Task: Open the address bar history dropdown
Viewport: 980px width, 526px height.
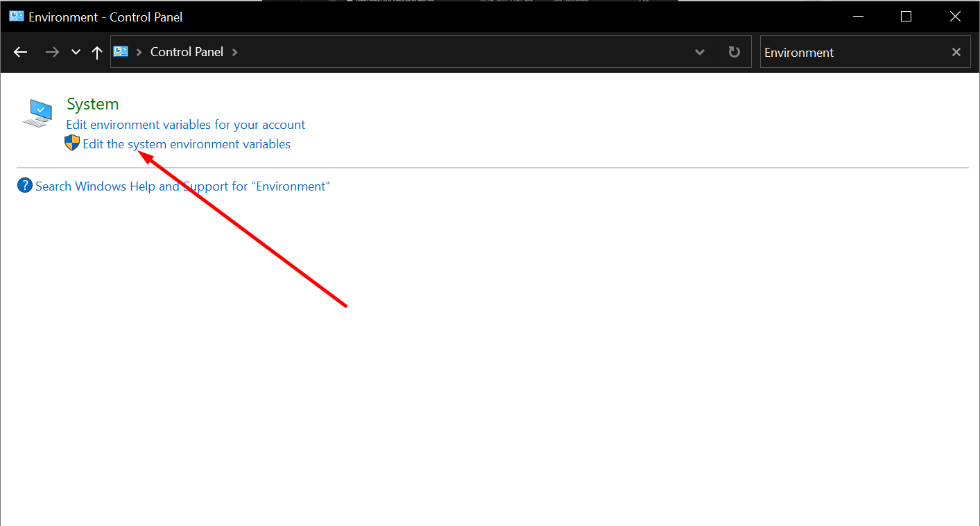Action: [x=699, y=51]
